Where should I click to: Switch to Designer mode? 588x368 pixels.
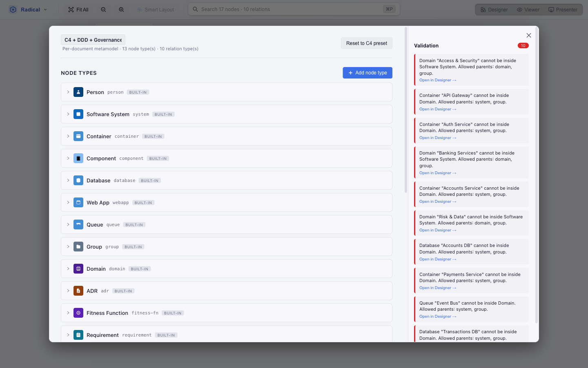click(x=494, y=9)
